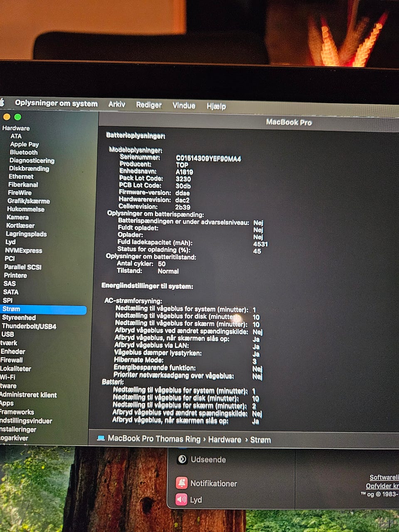This screenshot has width=399, height=532.
Task: Select ATA in the sidebar
Action: pyautogui.click(x=16, y=136)
